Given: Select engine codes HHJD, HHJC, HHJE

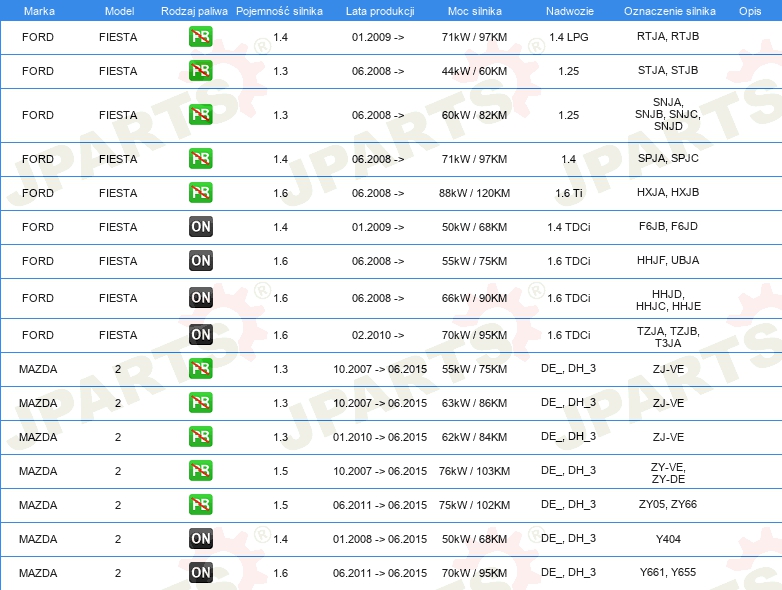Looking at the screenshot, I should tap(668, 300).
